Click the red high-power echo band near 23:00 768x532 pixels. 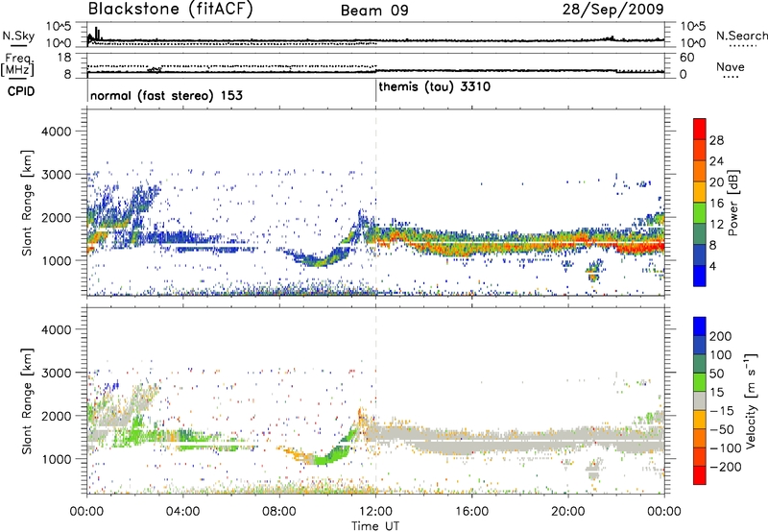pyautogui.click(x=641, y=247)
